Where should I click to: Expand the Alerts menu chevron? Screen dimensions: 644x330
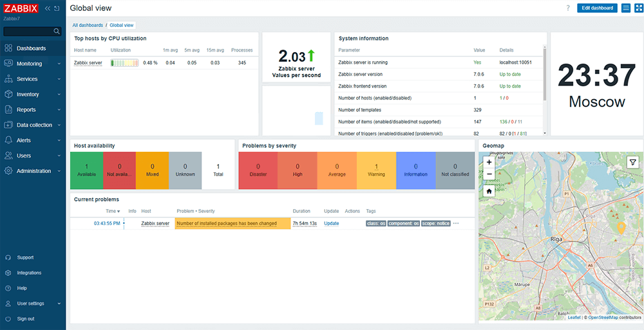59,140
